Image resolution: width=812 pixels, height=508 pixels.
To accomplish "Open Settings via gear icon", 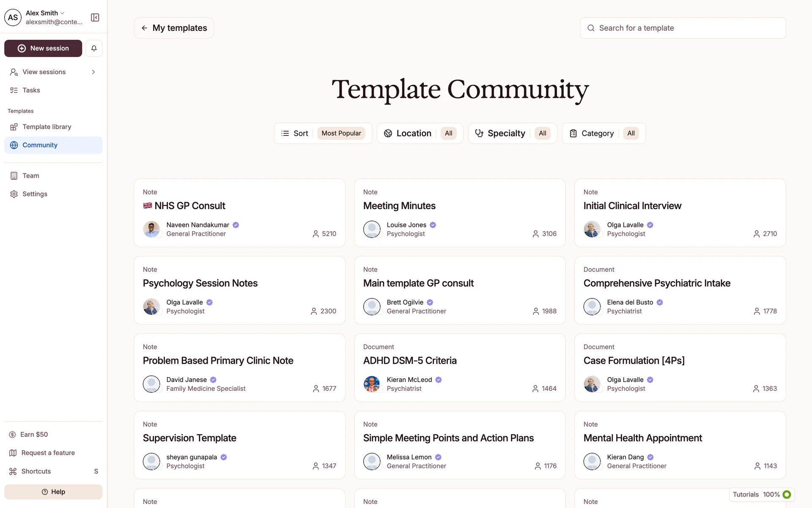I will (14, 194).
